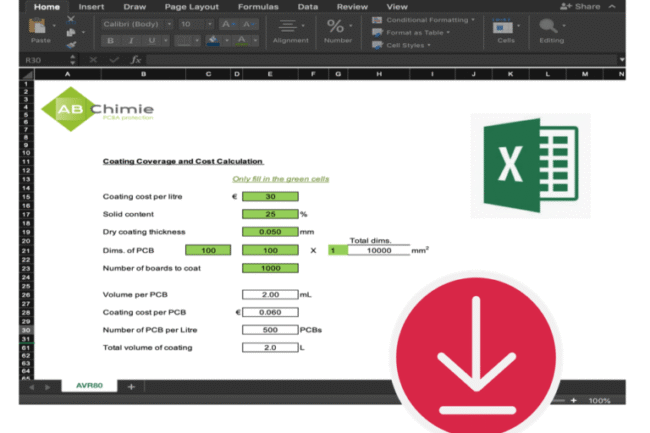This screenshot has height=433, width=650.
Task: Click the Cut scissors icon
Action: (x=70, y=20)
